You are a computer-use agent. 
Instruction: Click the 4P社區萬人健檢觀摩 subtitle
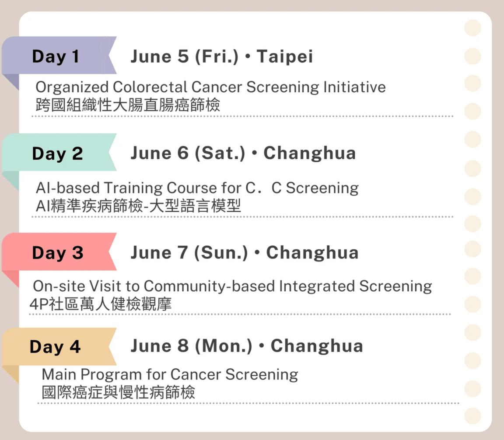[100, 304]
